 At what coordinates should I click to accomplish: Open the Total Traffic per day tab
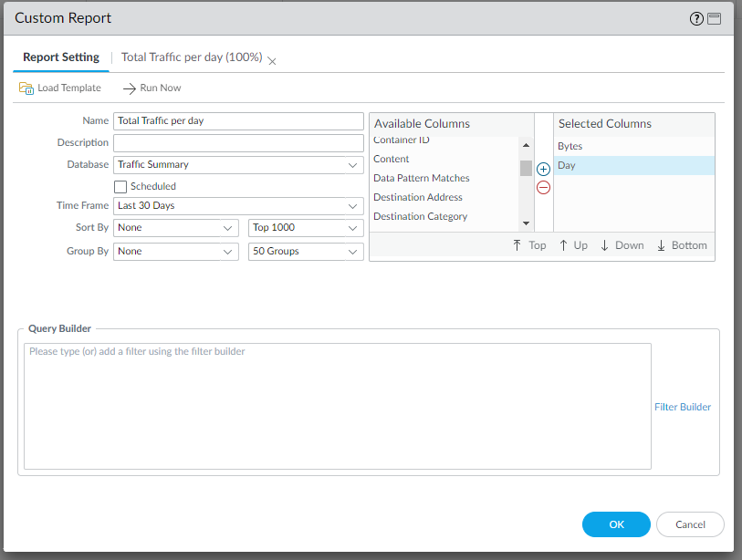[191, 57]
